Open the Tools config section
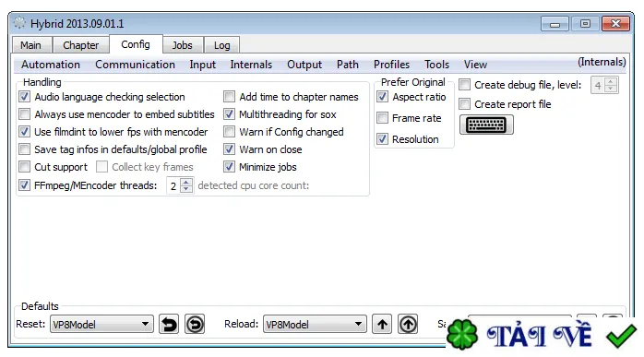 click(x=437, y=65)
